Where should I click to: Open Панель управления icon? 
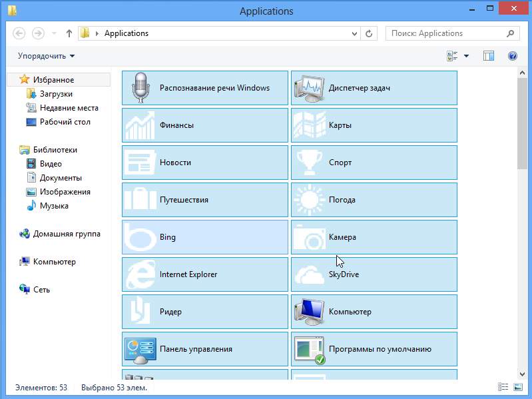(x=140, y=349)
